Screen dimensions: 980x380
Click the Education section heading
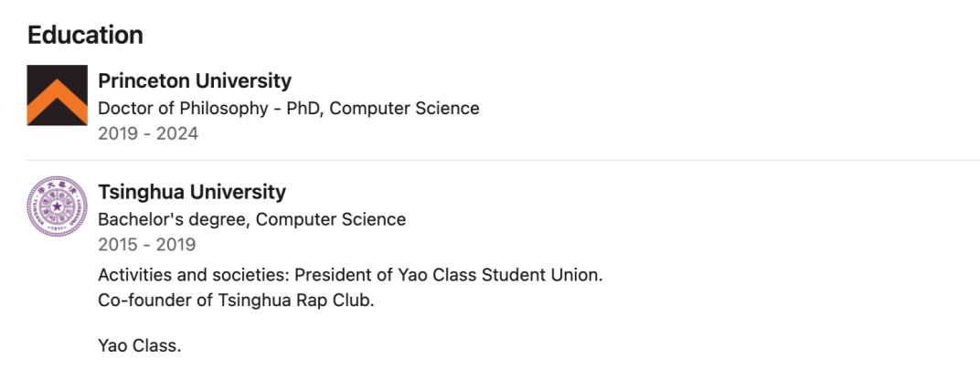pos(85,36)
